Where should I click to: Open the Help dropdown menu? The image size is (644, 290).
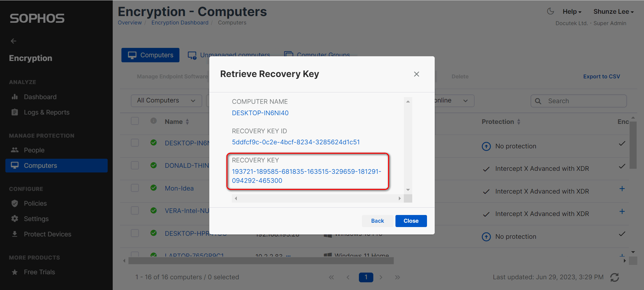[572, 11]
